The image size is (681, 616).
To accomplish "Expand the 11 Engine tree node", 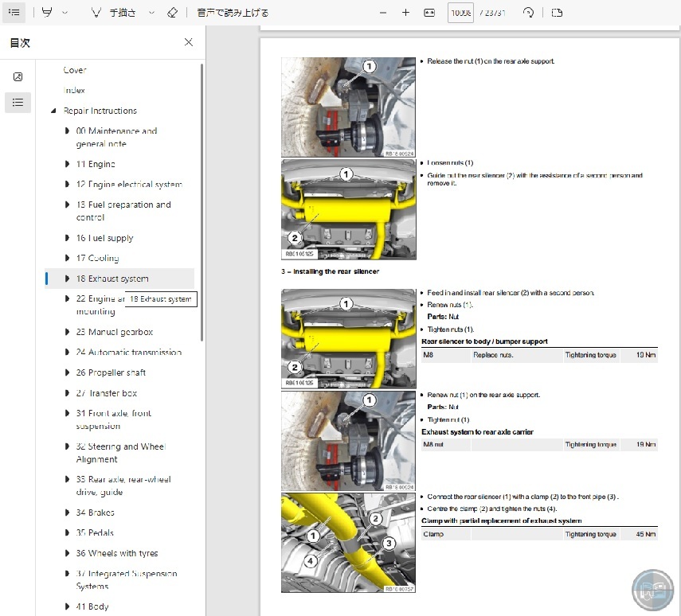I will pos(68,165).
